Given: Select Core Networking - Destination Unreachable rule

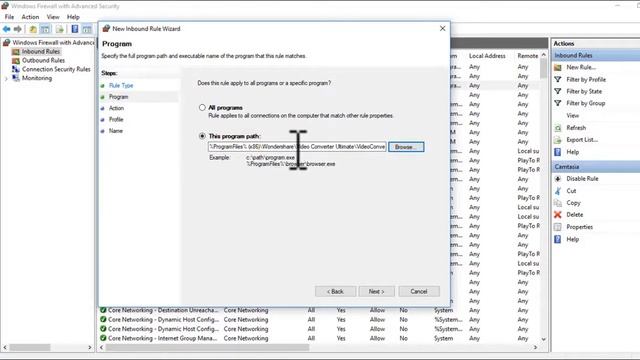Looking at the screenshot, I should pyautogui.click(x=162, y=310).
